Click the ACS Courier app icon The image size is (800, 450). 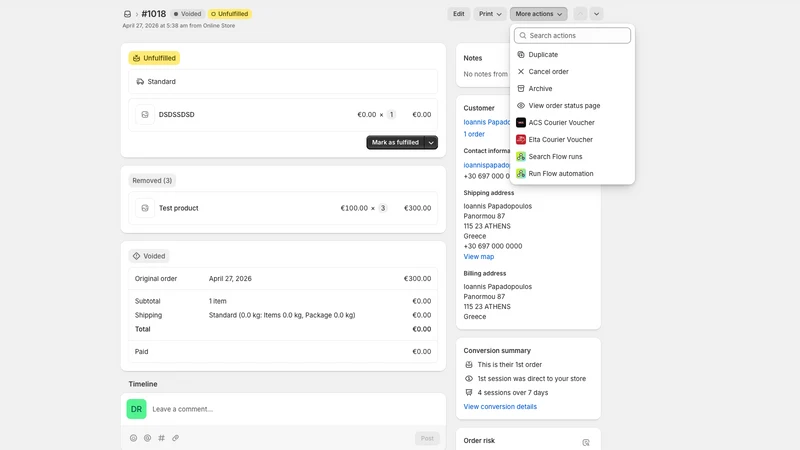point(521,122)
